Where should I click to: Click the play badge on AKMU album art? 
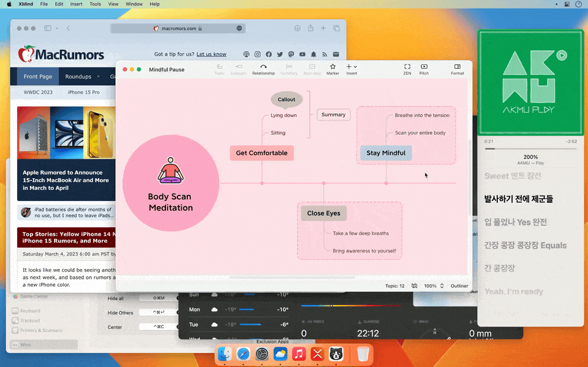click(562, 55)
